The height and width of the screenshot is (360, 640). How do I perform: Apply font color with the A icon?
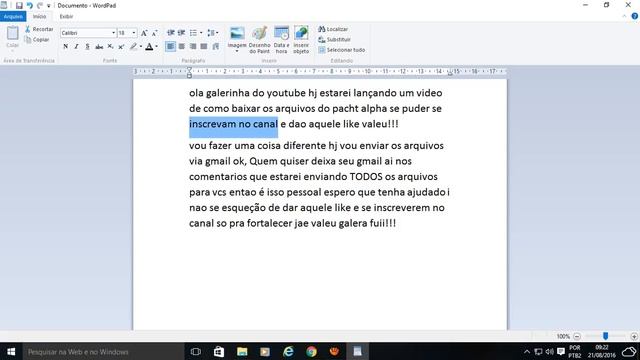click(x=149, y=47)
